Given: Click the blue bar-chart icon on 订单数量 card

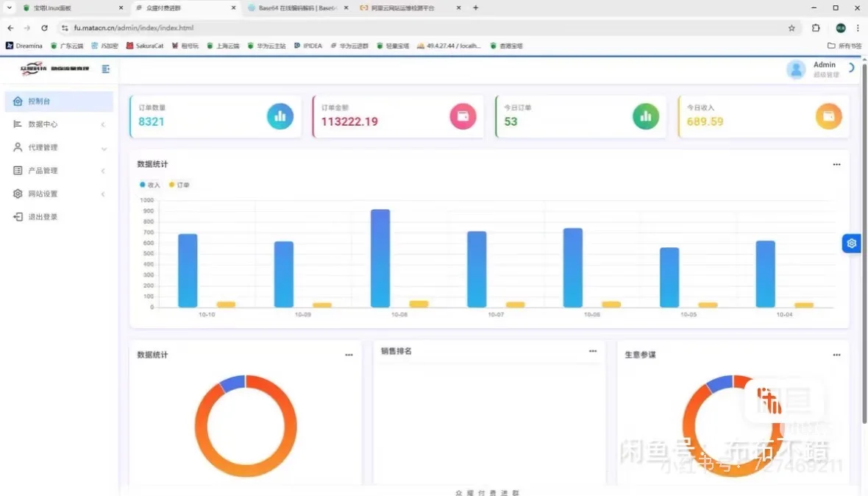Looking at the screenshot, I should 280,116.
